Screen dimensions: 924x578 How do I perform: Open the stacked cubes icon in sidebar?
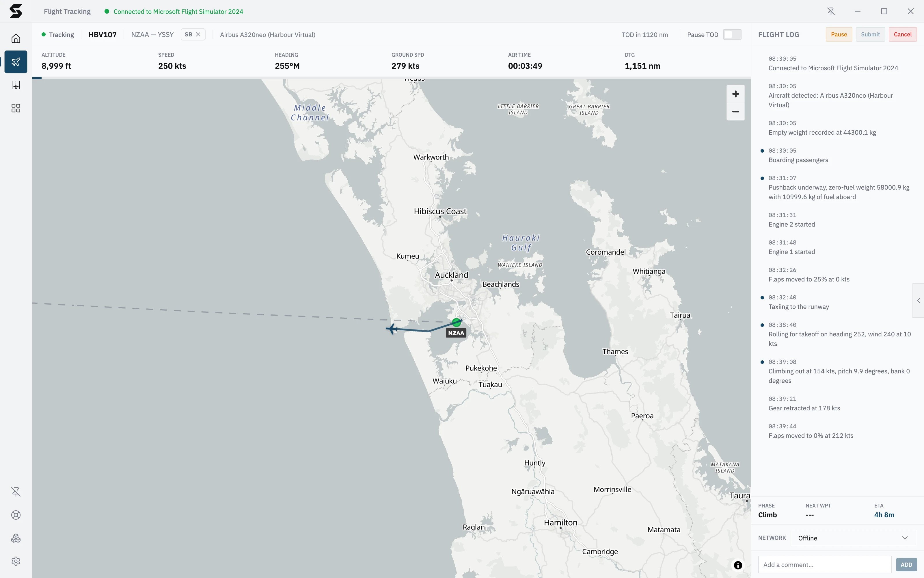pos(16,538)
